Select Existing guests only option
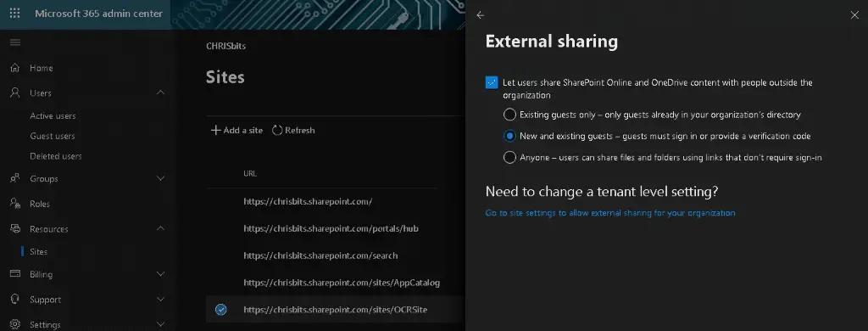The height and width of the screenshot is (331, 868). click(x=509, y=115)
